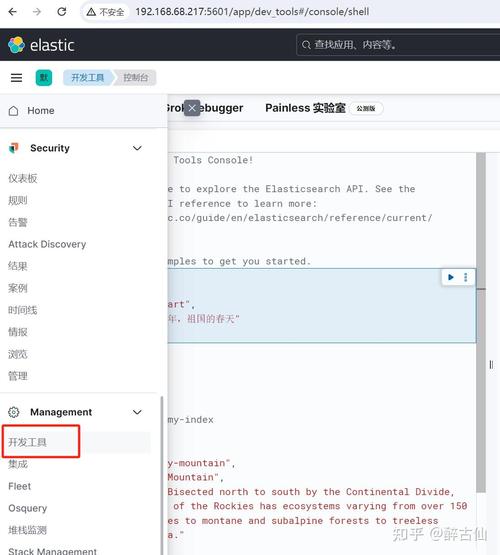Image resolution: width=500 pixels, height=555 pixels.
Task: Toggle the hamburger navigation menu
Action: coord(16,78)
